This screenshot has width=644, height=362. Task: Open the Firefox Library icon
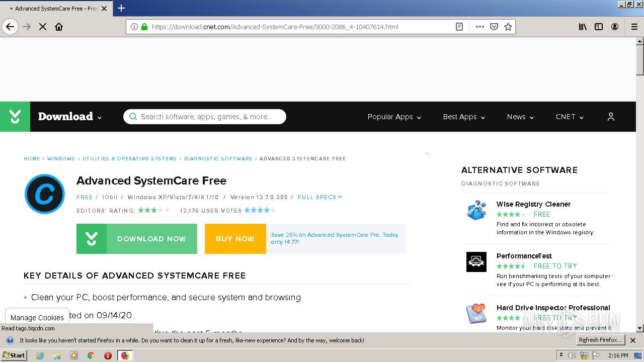pos(583,27)
